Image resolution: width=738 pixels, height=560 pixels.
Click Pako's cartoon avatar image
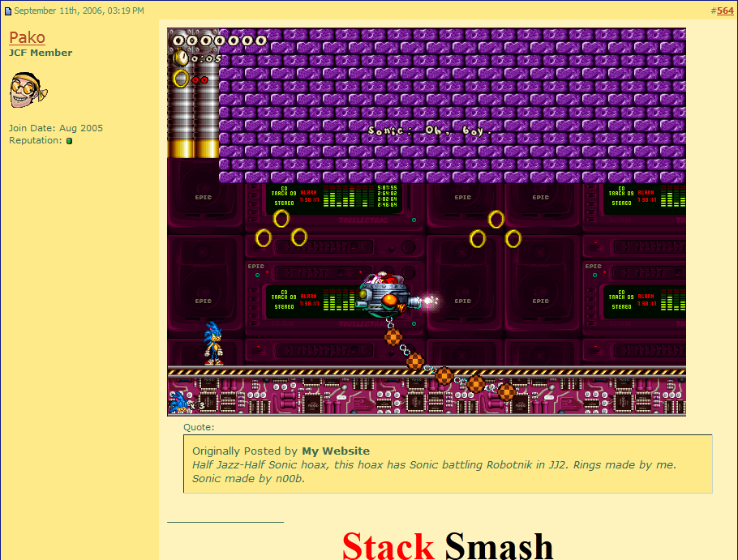coord(28,90)
